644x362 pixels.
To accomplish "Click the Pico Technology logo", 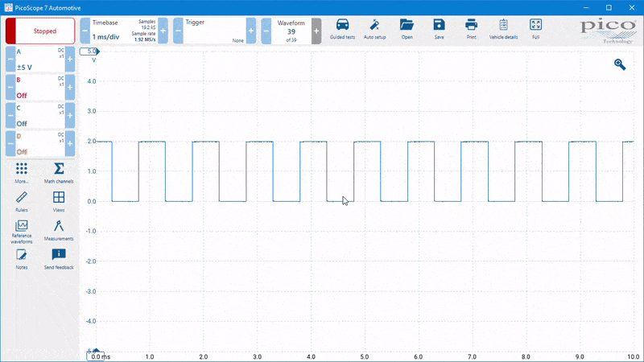I will click(x=608, y=31).
